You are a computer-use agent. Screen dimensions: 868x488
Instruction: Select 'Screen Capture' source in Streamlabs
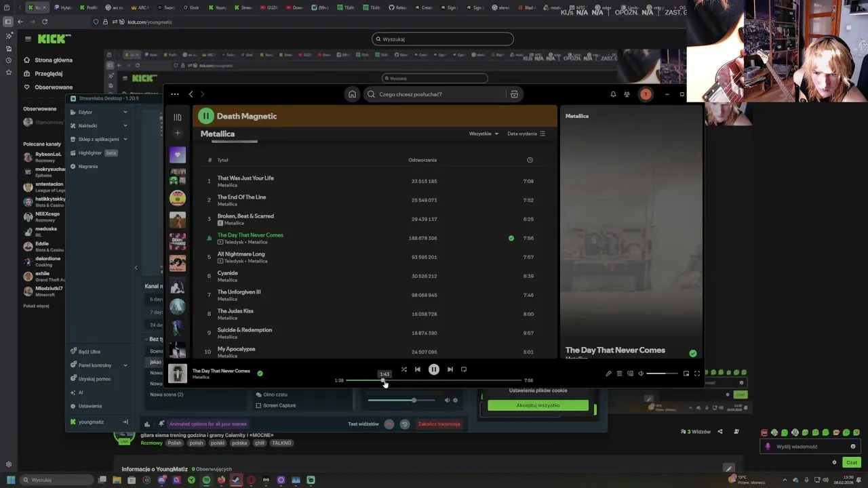click(x=279, y=405)
